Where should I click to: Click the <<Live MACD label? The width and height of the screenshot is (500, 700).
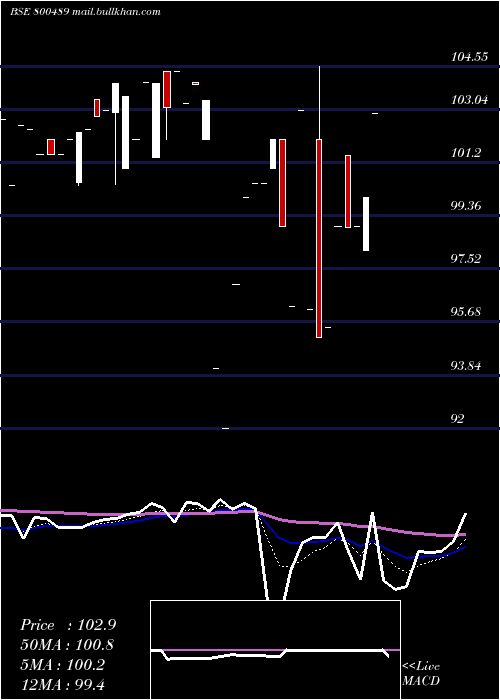[x=421, y=674]
